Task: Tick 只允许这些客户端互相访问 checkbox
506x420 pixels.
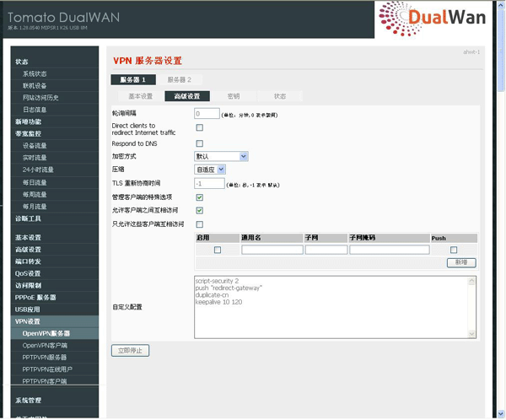Action: (x=199, y=224)
